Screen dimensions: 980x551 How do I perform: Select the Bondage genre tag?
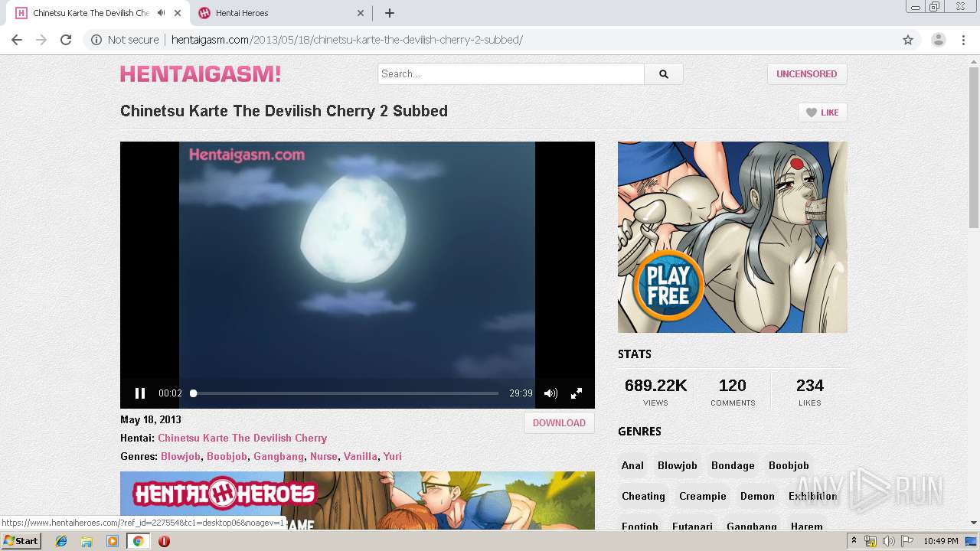(x=733, y=465)
